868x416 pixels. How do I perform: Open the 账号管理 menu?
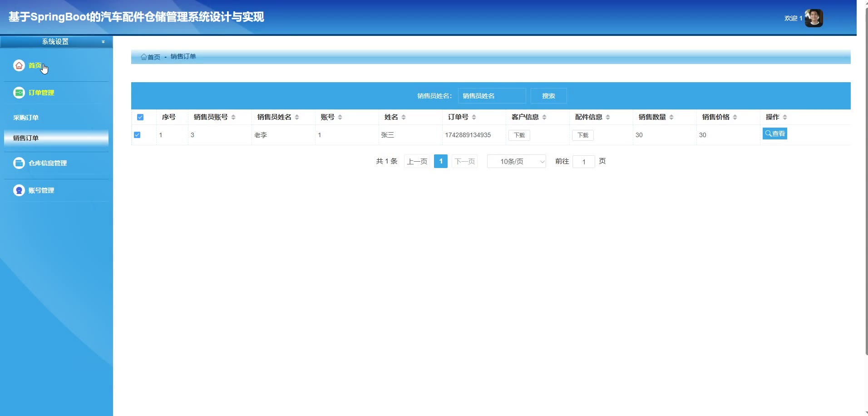pyautogui.click(x=41, y=190)
